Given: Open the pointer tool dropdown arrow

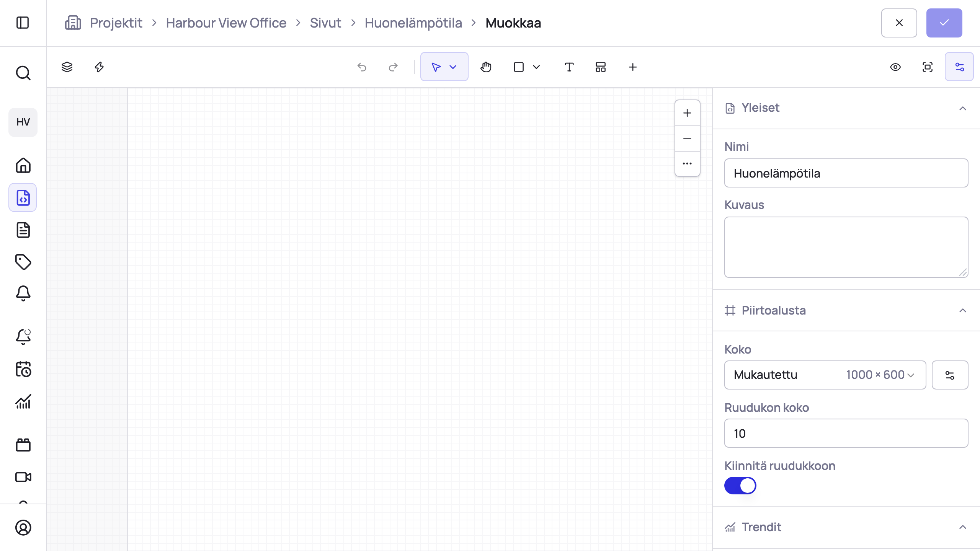Looking at the screenshot, I should (x=453, y=67).
